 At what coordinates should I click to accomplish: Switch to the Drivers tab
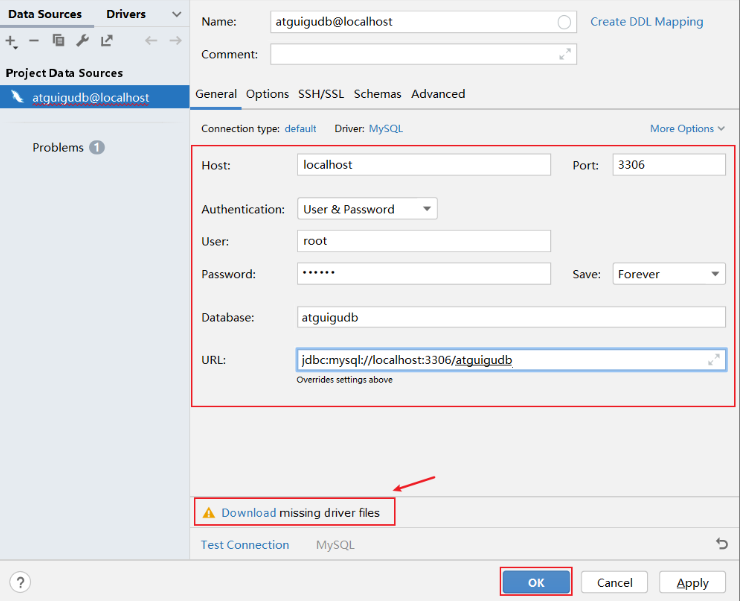click(126, 14)
